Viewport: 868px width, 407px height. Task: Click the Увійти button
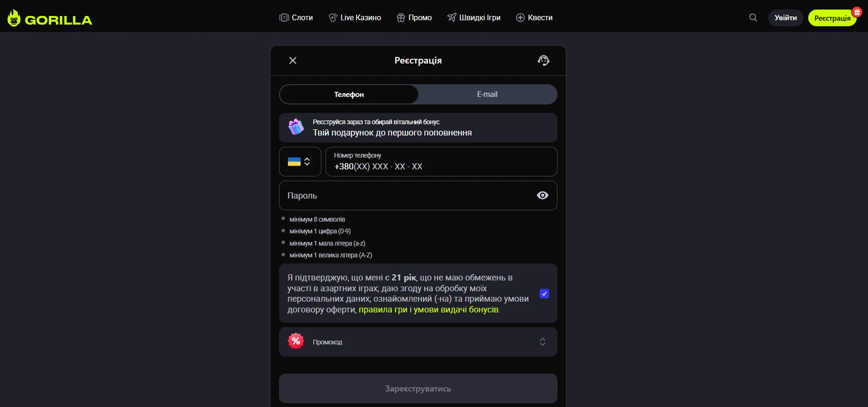[786, 18]
